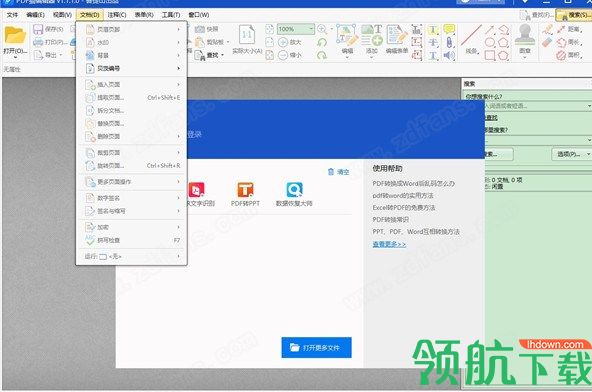This screenshot has width=592, height=392.
Task: Choose 提取页面 extract pages menu entry
Action: click(x=131, y=97)
